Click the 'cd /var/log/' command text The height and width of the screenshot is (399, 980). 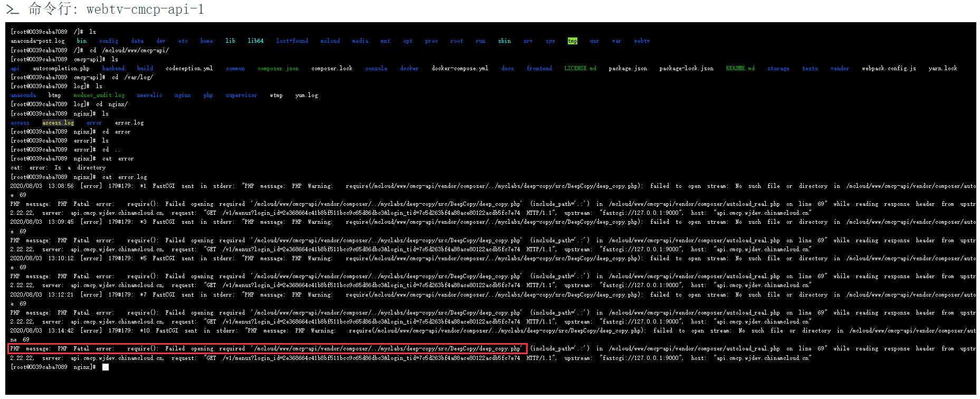[132, 77]
